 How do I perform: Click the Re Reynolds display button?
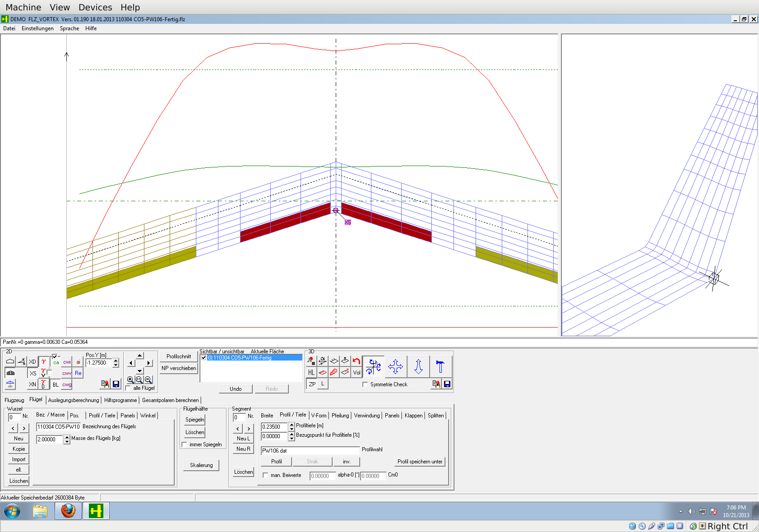tap(78, 373)
